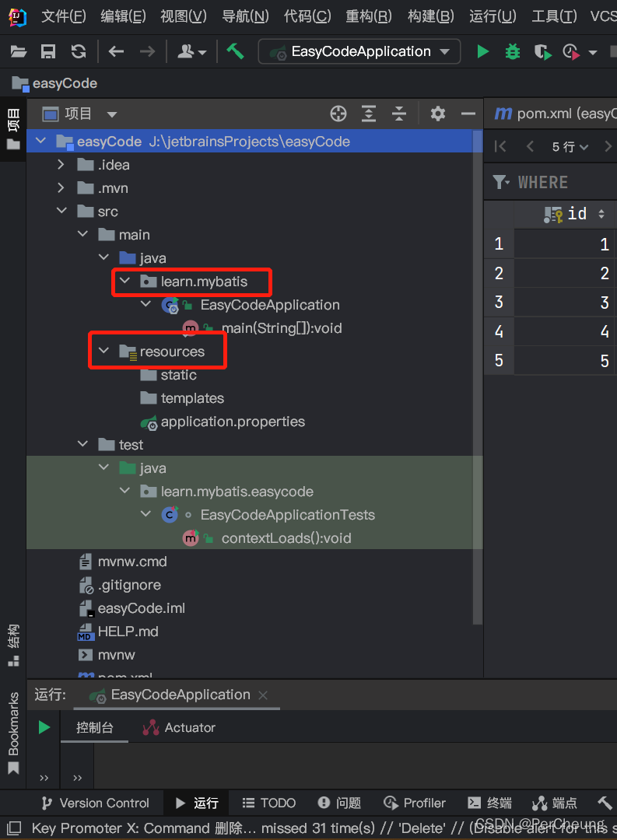Open the TODO tool window
The image size is (617, 840).
pos(268,803)
